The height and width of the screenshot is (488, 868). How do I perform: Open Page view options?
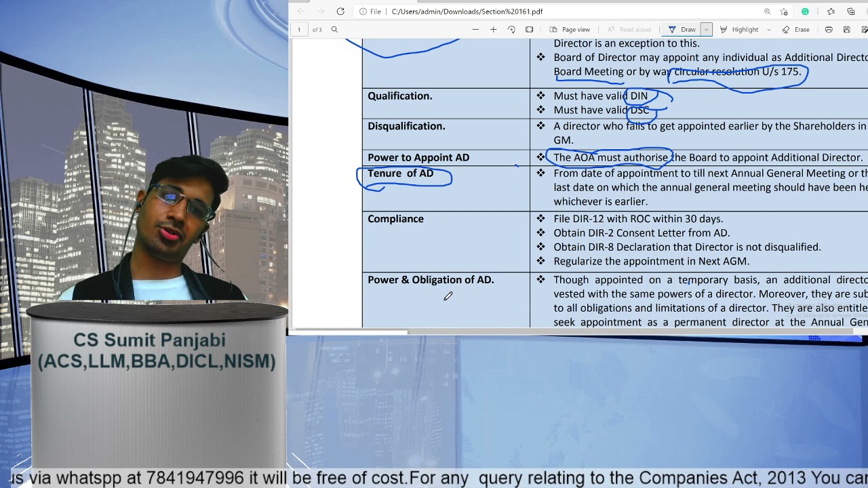[x=570, y=29]
